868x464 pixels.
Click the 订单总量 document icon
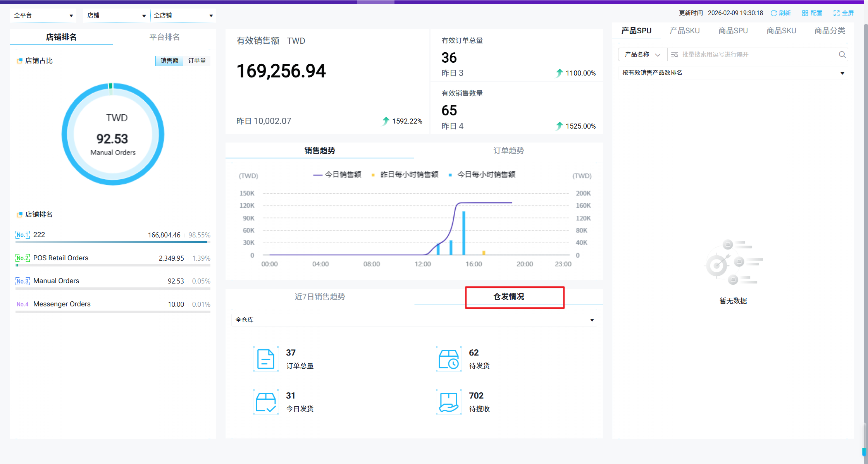(266, 359)
